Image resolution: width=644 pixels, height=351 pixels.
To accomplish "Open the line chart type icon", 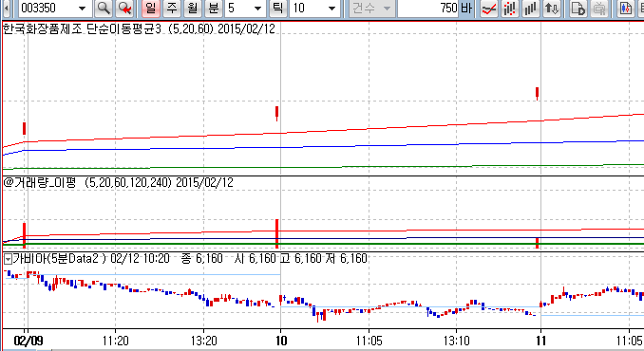I will pyautogui.click(x=489, y=8).
